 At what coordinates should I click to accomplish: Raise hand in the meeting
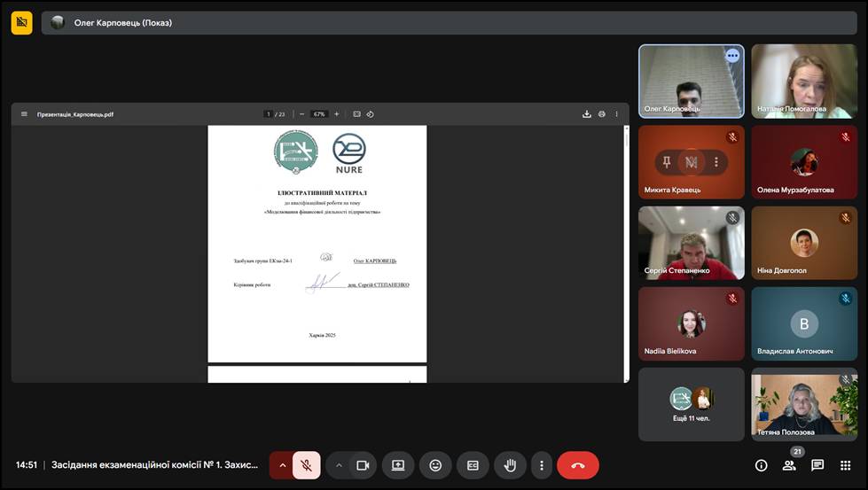[x=510, y=465]
